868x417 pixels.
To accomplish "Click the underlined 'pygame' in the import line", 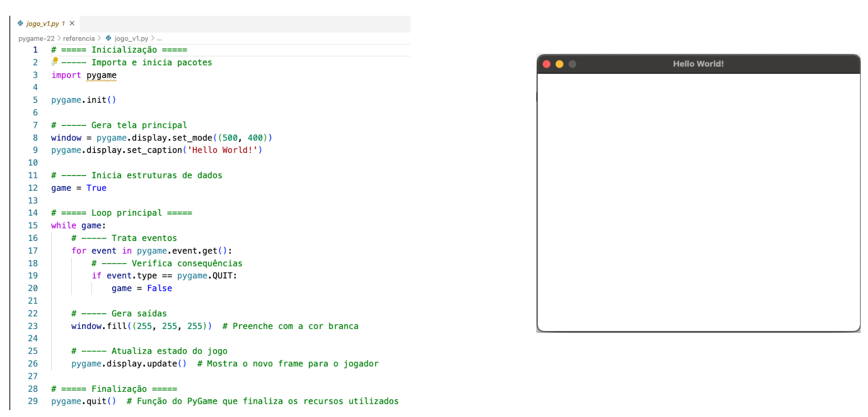I will coord(102,75).
